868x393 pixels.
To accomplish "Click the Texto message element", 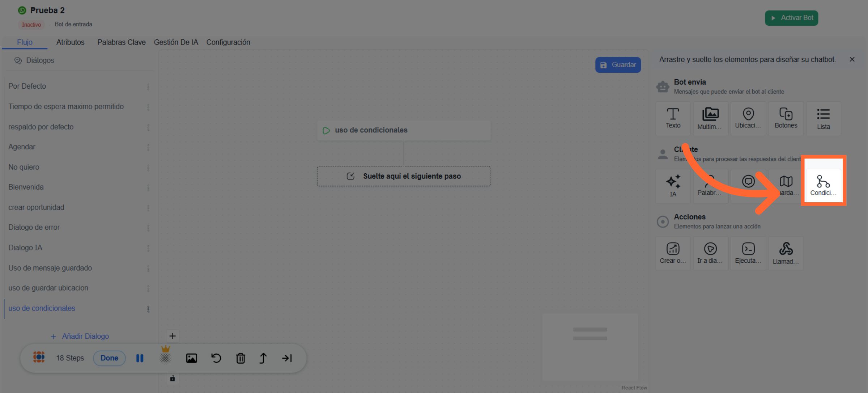I will point(673,118).
